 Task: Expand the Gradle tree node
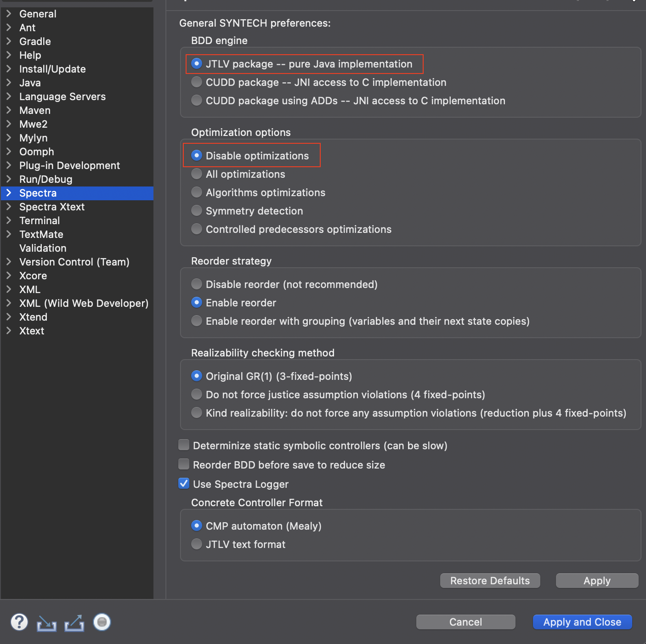click(x=9, y=41)
